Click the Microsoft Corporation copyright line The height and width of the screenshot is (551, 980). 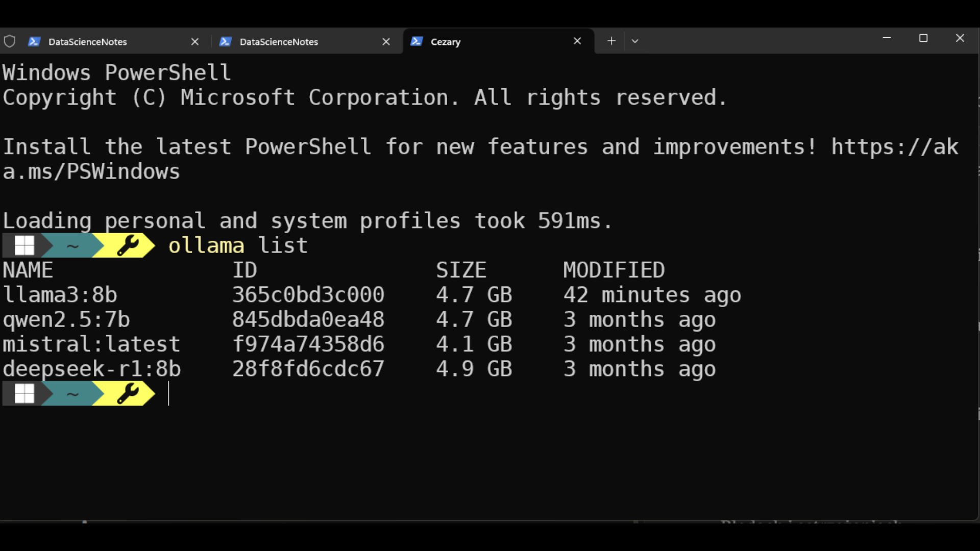[365, 97]
